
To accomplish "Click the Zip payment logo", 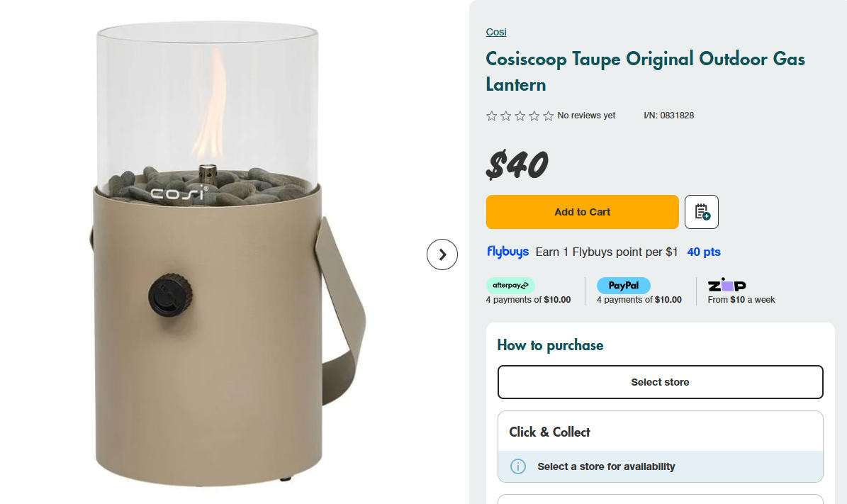I will (x=727, y=285).
